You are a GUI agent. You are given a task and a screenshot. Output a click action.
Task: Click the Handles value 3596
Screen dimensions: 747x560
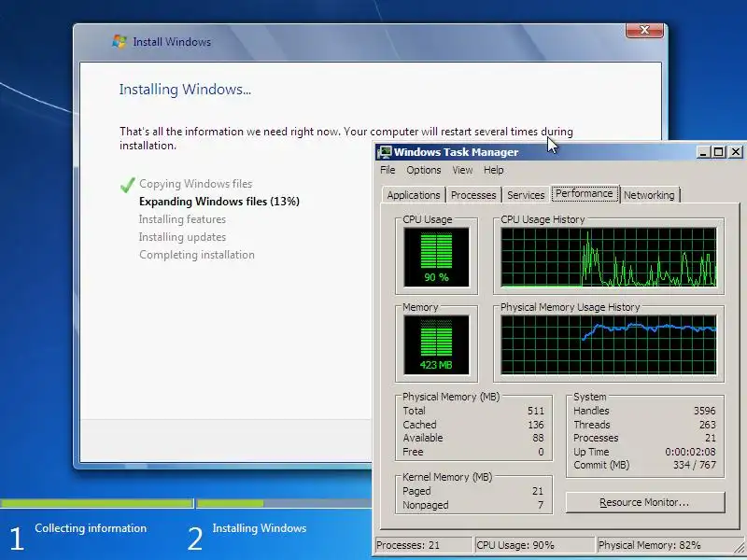[x=705, y=411]
